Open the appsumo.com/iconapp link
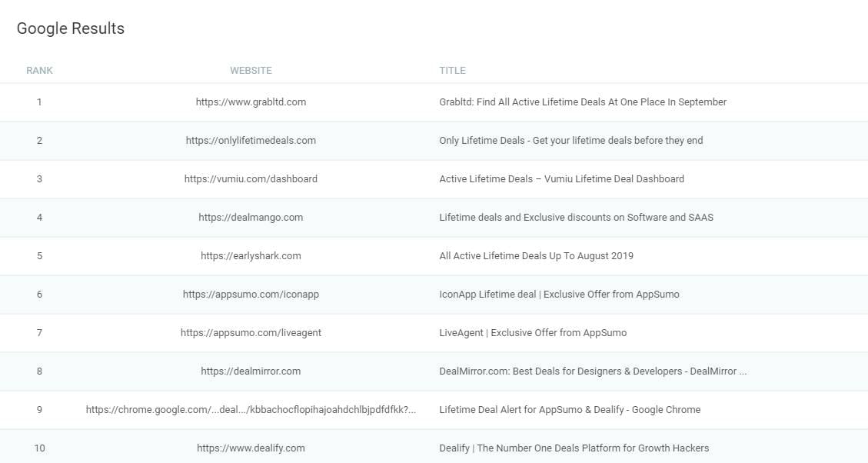Screen dimensions: 868x463 point(251,294)
